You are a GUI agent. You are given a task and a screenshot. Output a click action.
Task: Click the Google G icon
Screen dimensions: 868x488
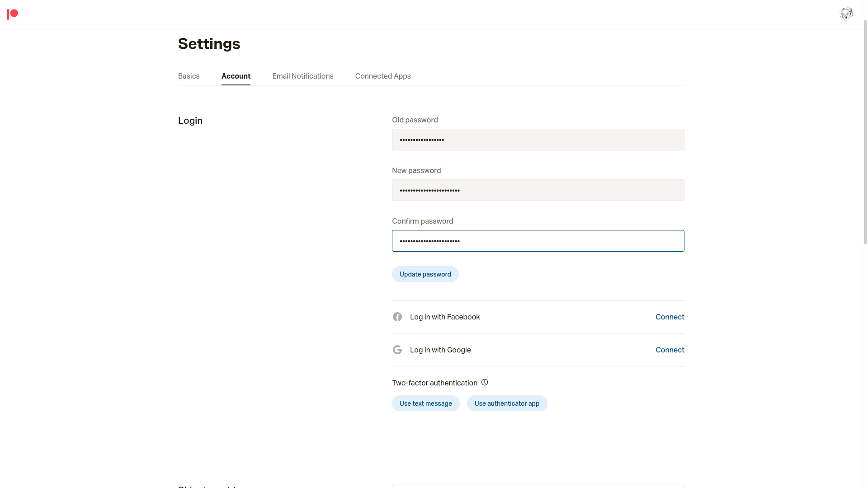coord(397,350)
